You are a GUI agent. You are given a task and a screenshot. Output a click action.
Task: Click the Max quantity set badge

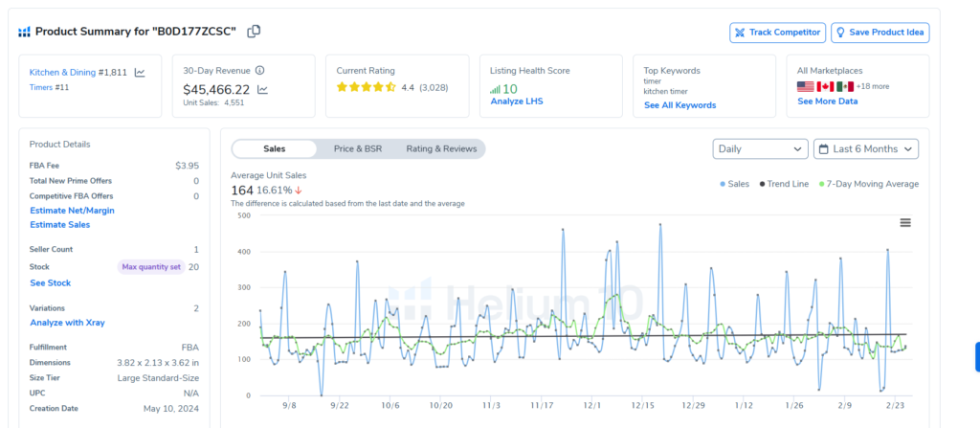click(149, 267)
